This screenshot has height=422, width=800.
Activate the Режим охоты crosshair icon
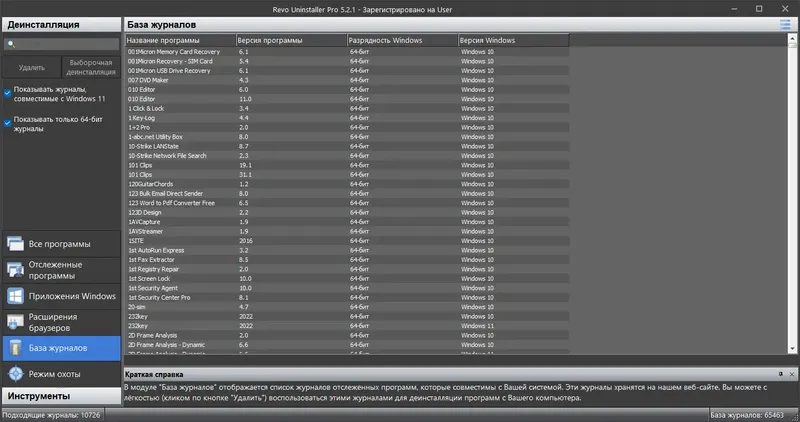(15, 374)
